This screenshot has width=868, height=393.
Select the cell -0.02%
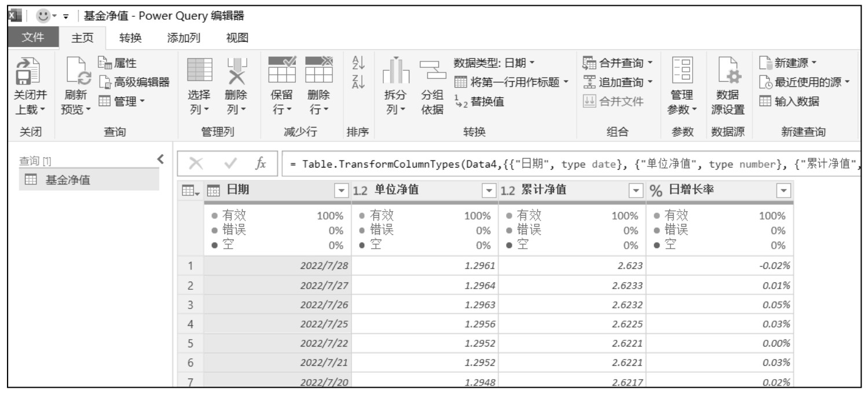coord(719,267)
